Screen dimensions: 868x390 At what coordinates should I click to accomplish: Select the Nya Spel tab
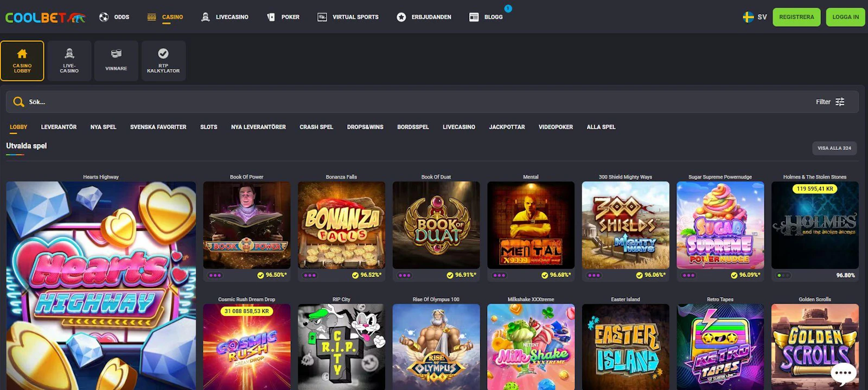click(x=103, y=127)
